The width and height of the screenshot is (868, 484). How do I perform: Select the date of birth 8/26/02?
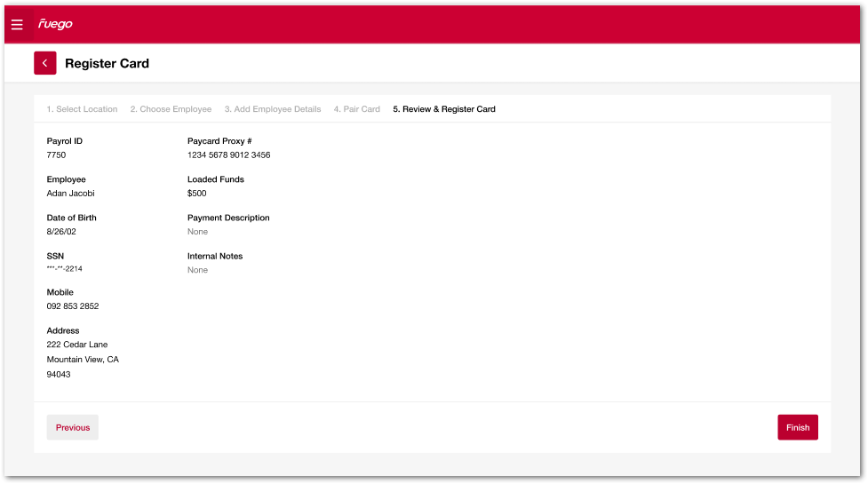point(61,231)
